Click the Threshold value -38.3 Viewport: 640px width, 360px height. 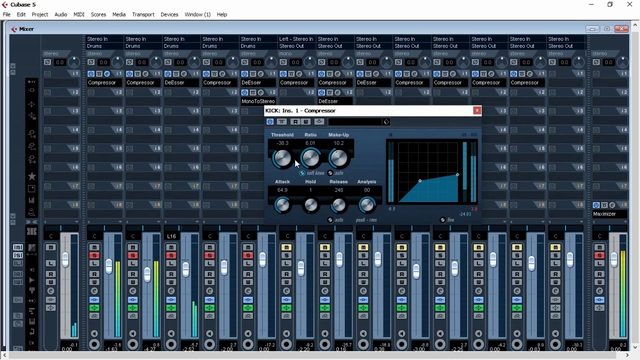(x=282, y=143)
